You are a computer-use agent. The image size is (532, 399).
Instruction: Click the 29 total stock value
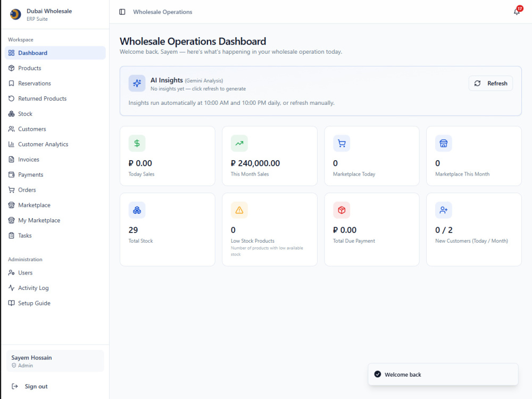tap(134, 230)
